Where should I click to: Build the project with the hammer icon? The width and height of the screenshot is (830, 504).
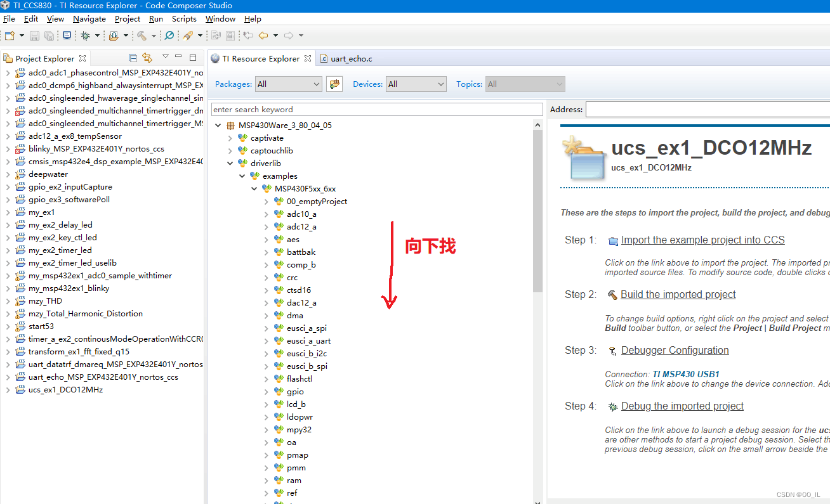142,36
